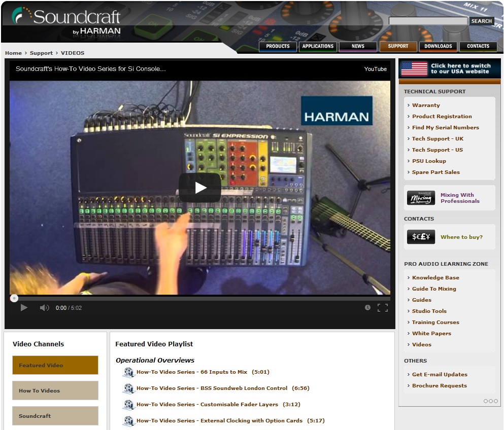Click film reel icon for External Clocking video
Viewport: 504px width, 430px height.
tap(128, 421)
